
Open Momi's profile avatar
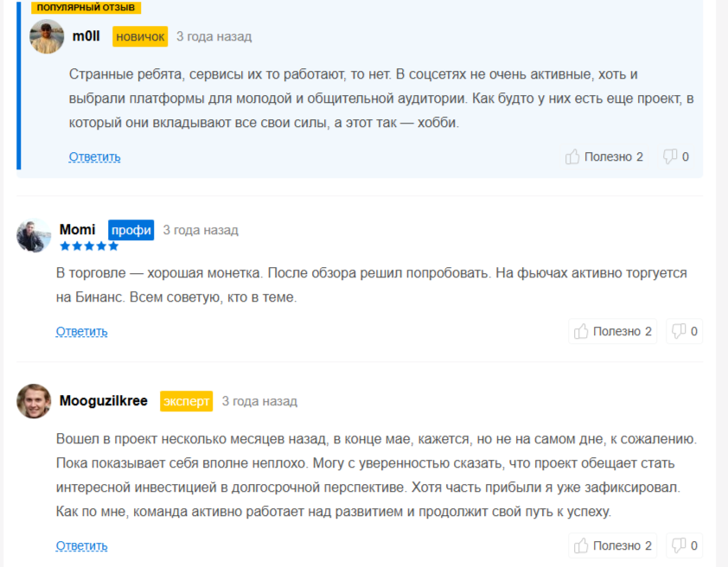pos(34,235)
